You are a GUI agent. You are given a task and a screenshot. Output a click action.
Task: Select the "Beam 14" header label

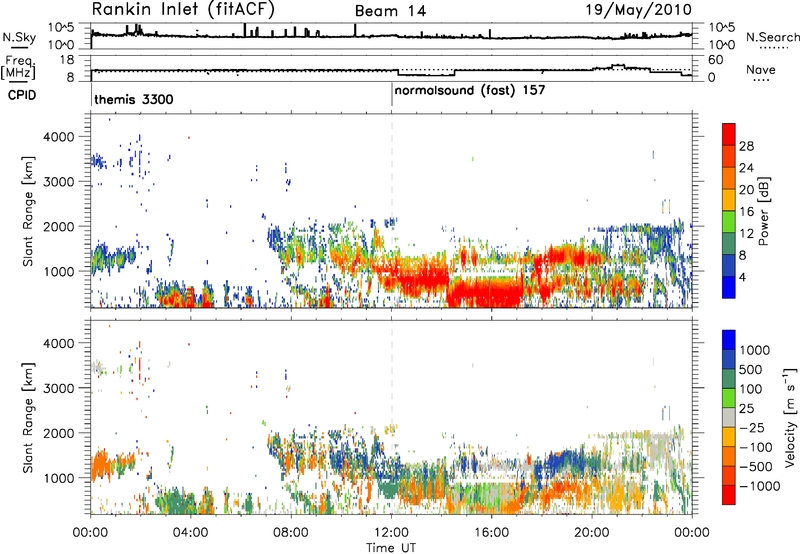click(x=390, y=11)
